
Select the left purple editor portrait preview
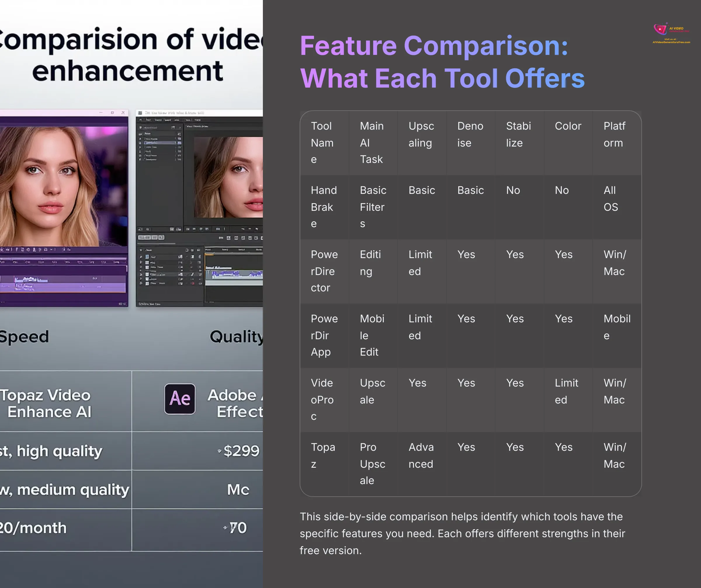pos(63,186)
